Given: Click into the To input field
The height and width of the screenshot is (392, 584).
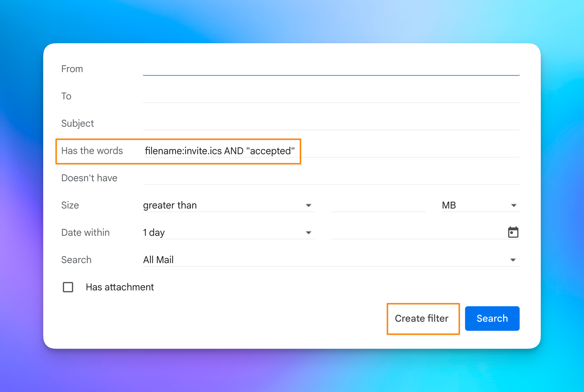Looking at the screenshot, I should point(331,96).
